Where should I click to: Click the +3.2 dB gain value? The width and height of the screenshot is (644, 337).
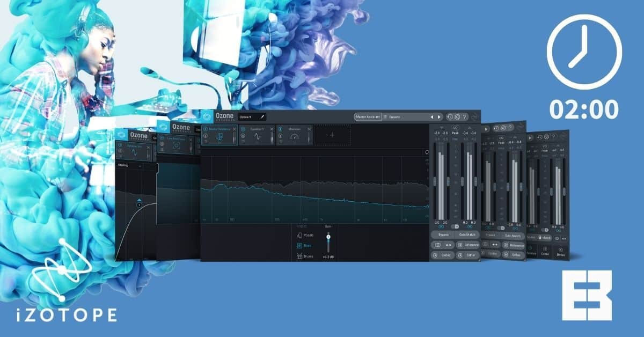coord(328,257)
